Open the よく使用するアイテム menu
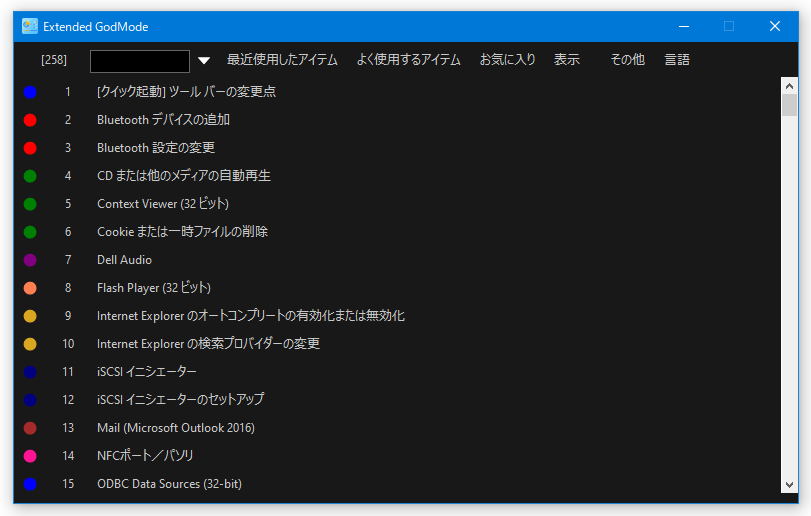 (x=408, y=60)
